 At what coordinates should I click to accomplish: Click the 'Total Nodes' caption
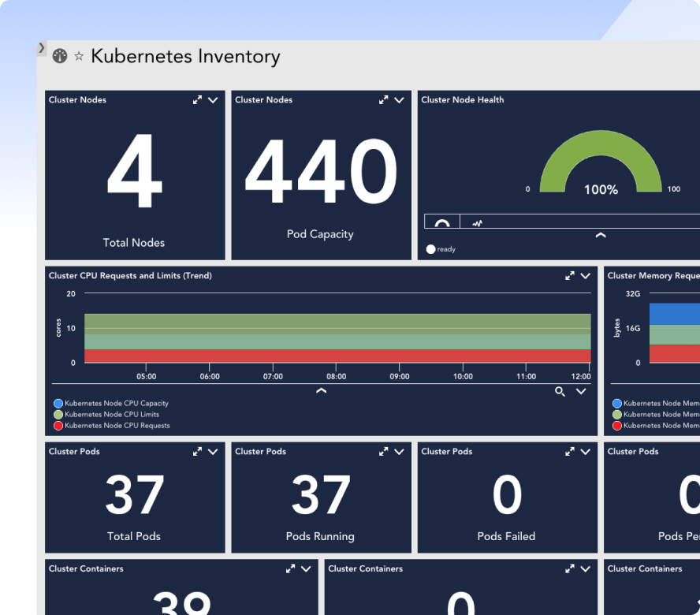pyautogui.click(x=134, y=243)
